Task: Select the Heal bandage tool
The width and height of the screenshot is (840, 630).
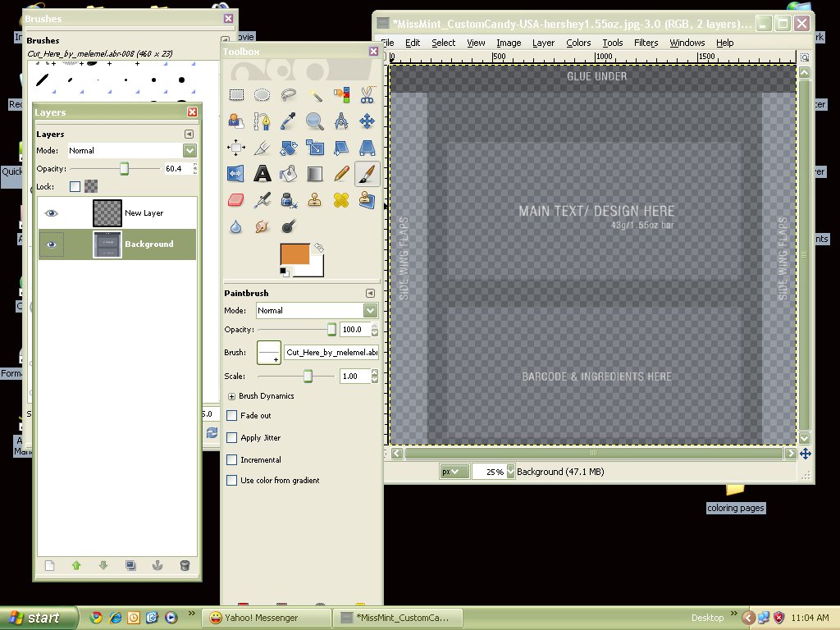Action: (x=341, y=200)
